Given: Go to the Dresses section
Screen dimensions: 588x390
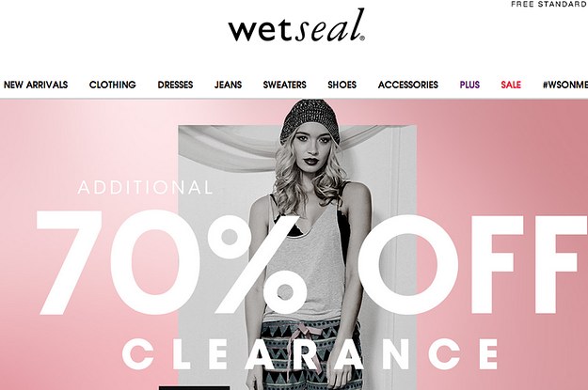Looking at the screenshot, I should [175, 85].
